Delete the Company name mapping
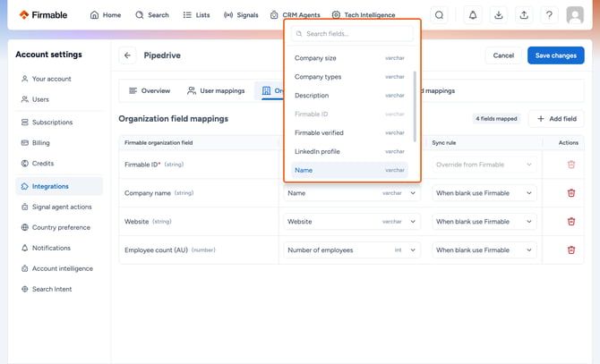The width and height of the screenshot is (600, 364). 571,193
